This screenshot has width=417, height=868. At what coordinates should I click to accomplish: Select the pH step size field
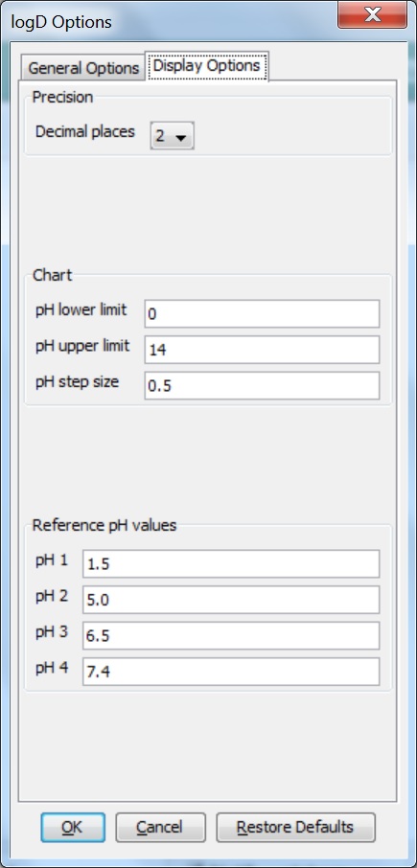[262, 386]
